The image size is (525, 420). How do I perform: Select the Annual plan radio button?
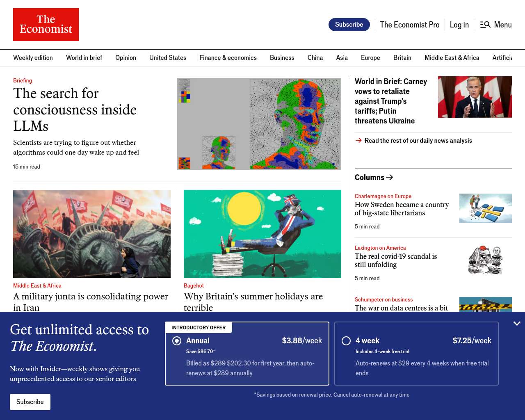pos(177,341)
